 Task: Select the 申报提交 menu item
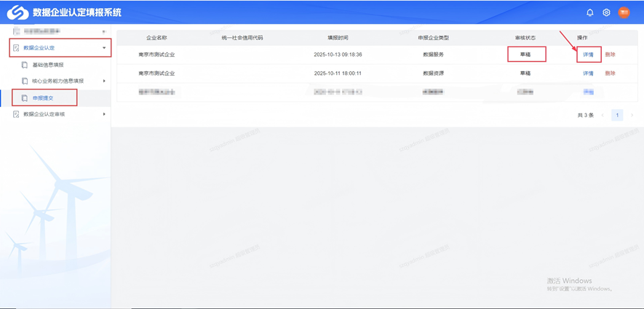pyautogui.click(x=43, y=98)
